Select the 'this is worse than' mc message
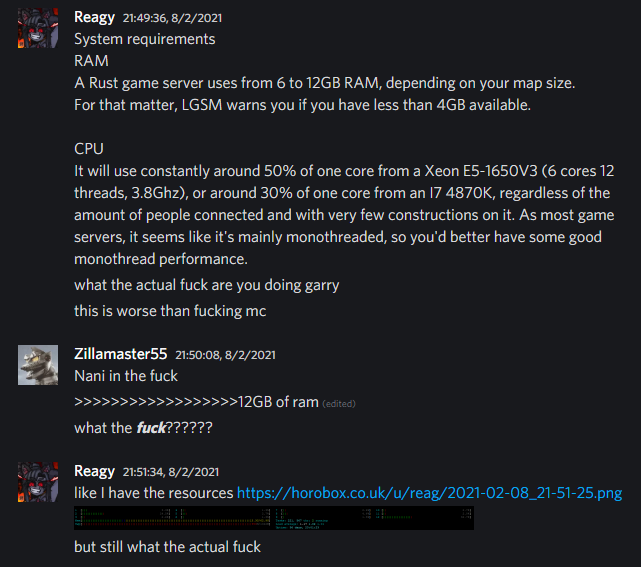Screen dimensions: 641x567 pyautogui.click(x=170, y=311)
